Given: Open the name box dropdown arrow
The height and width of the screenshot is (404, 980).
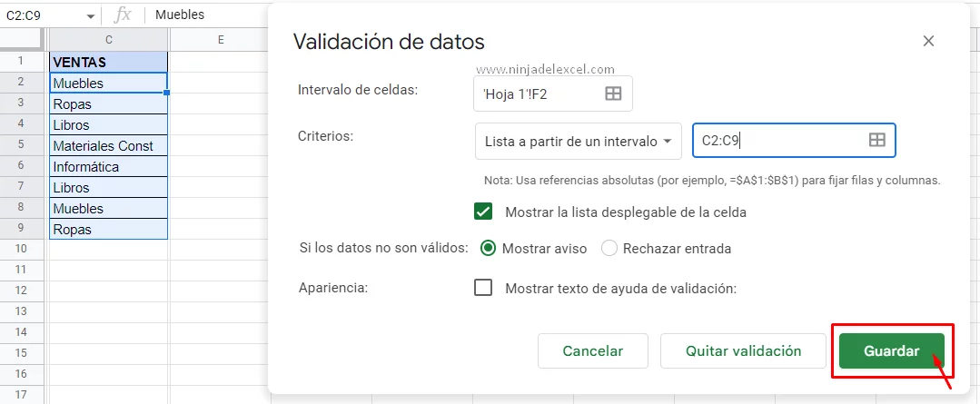Looking at the screenshot, I should [x=91, y=15].
